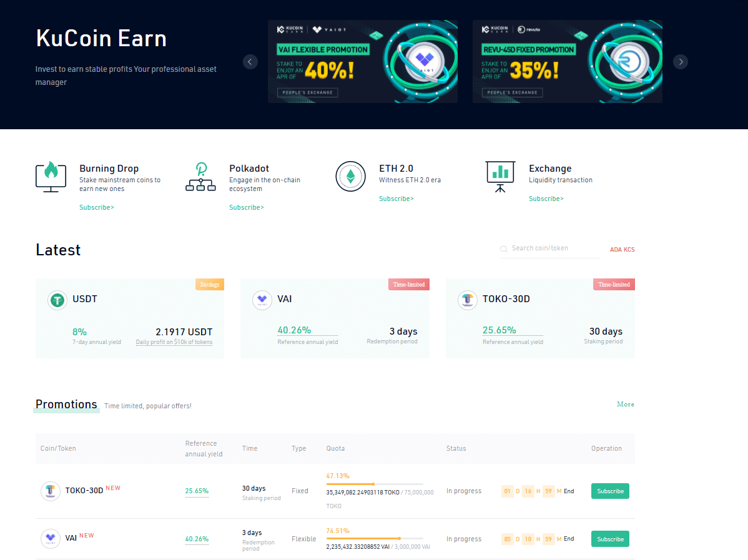Subscribe to the VAI promotion row

coord(610,539)
